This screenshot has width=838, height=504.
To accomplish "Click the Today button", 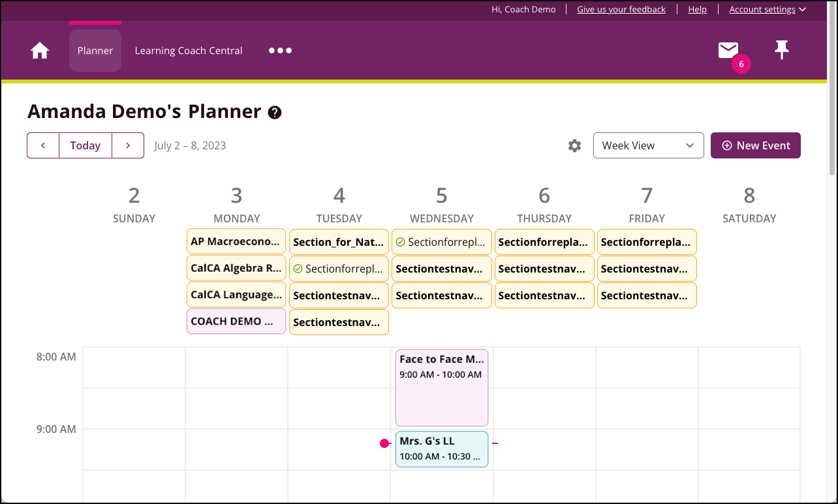I will click(x=85, y=145).
